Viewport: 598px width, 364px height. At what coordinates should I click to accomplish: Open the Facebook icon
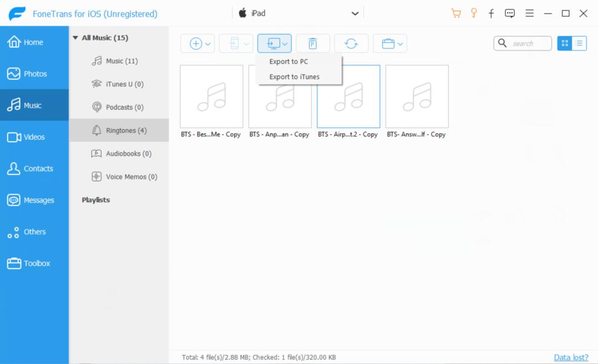click(x=491, y=14)
